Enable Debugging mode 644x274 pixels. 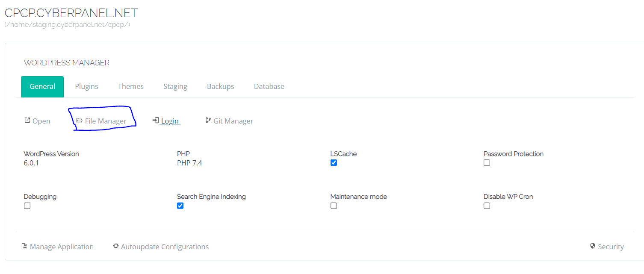[27, 206]
